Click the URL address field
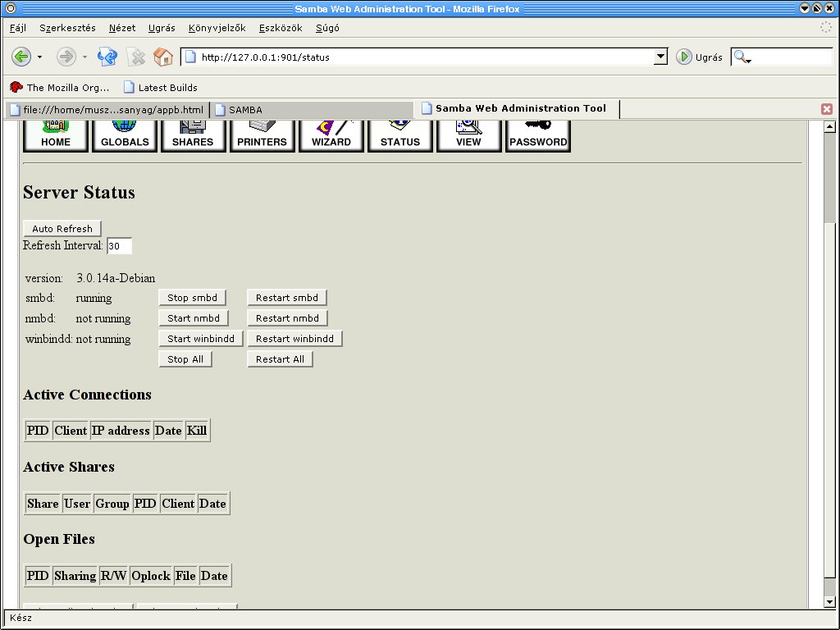The width and height of the screenshot is (840, 630). coord(426,57)
